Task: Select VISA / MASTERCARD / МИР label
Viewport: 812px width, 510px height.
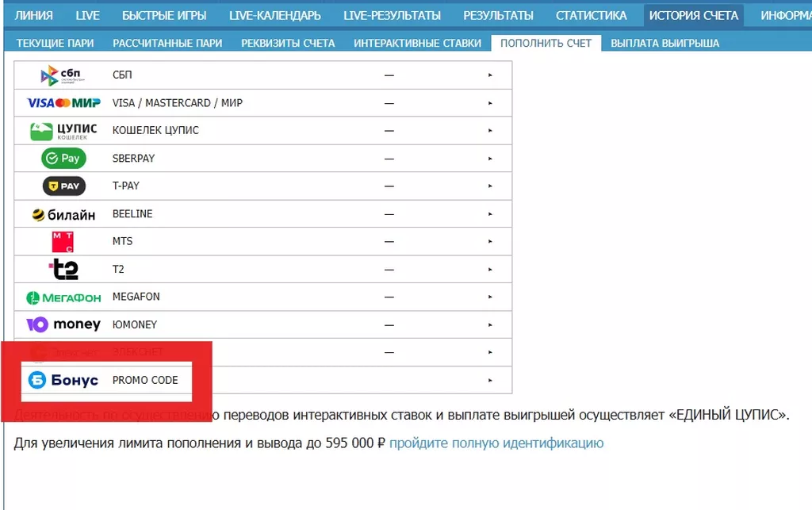Action: tap(177, 103)
